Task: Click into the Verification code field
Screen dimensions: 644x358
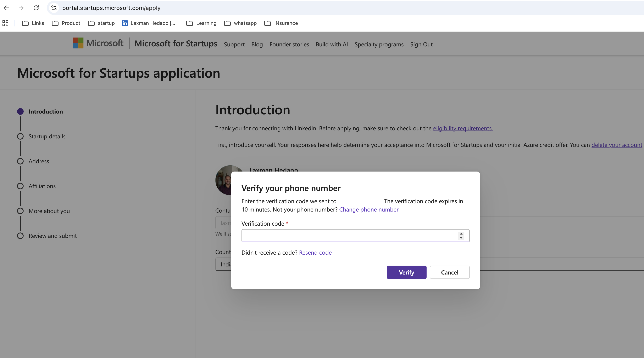Action: coord(349,235)
